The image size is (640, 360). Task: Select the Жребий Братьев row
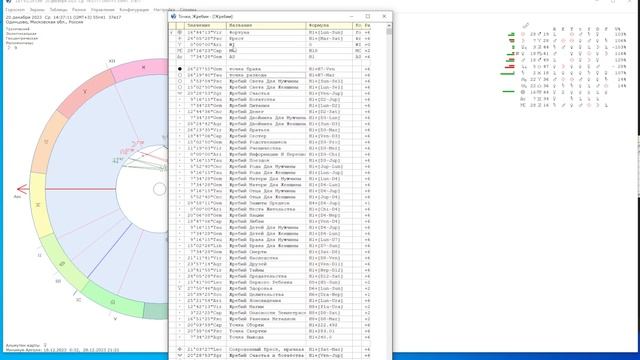pyautogui.click(x=269, y=130)
